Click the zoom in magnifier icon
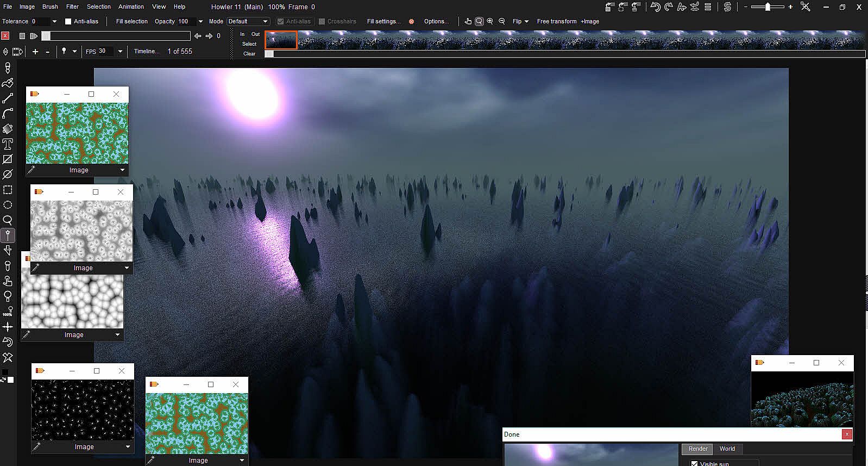The width and height of the screenshot is (868, 466). tap(490, 21)
